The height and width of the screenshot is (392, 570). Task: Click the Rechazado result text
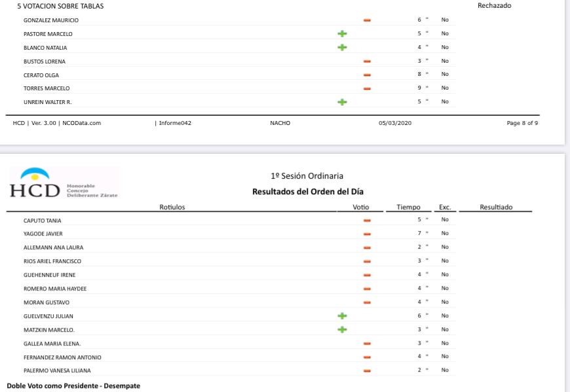pyautogui.click(x=495, y=6)
